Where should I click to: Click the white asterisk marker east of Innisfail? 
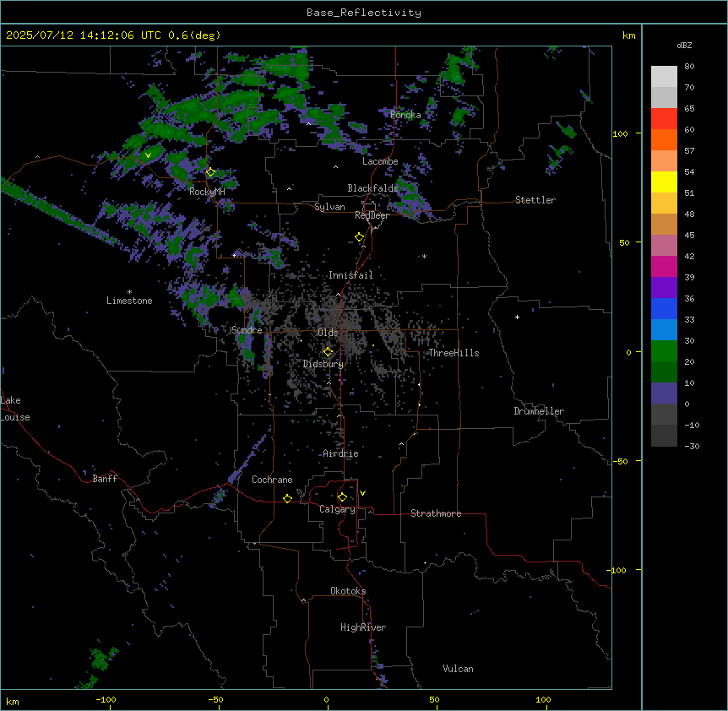tap(424, 256)
